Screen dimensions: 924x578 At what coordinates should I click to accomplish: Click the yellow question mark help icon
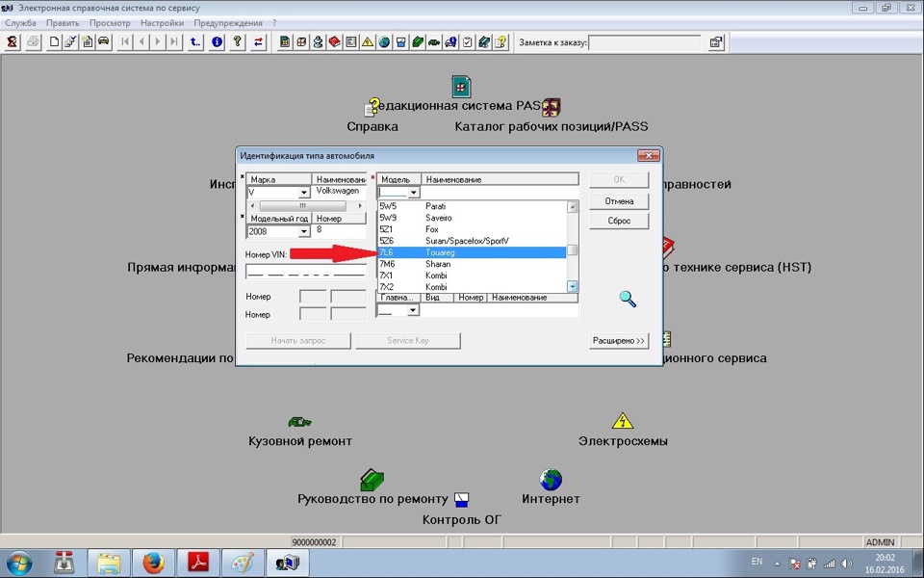pos(238,41)
